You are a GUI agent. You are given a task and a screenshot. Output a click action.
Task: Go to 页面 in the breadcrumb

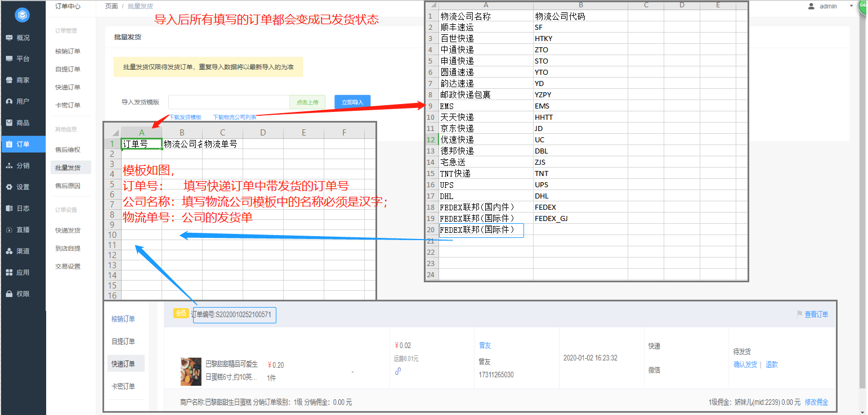[x=111, y=6]
